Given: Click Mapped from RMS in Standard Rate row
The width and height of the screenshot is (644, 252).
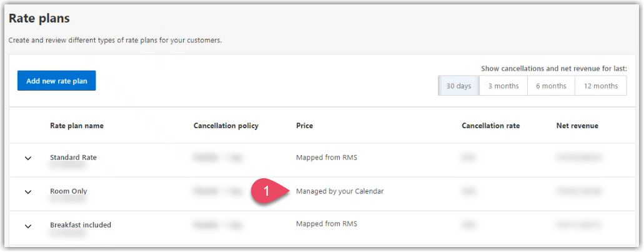Looking at the screenshot, I should [x=327, y=158].
